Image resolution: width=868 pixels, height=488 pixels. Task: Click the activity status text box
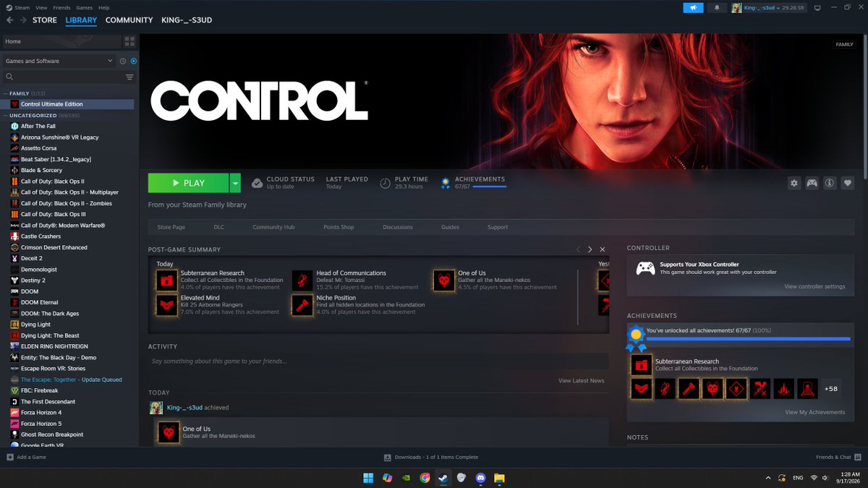(x=378, y=361)
